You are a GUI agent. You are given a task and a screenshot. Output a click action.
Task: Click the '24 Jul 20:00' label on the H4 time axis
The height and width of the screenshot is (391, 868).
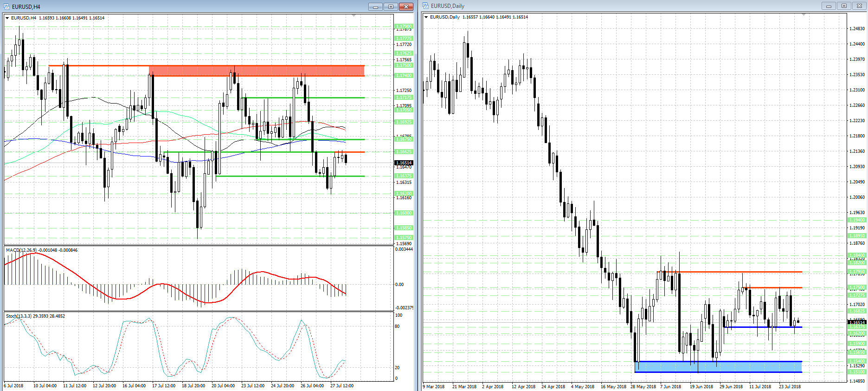pyautogui.click(x=283, y=386)
